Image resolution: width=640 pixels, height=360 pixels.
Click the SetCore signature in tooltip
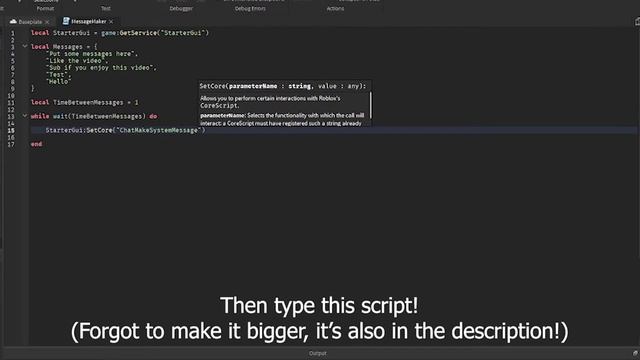[283, 86]
